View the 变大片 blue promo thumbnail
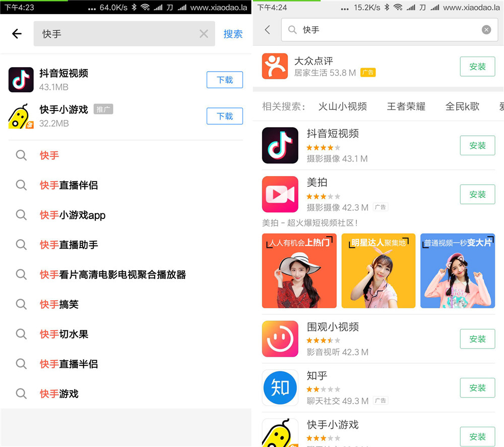 click(x=457, y=270)
